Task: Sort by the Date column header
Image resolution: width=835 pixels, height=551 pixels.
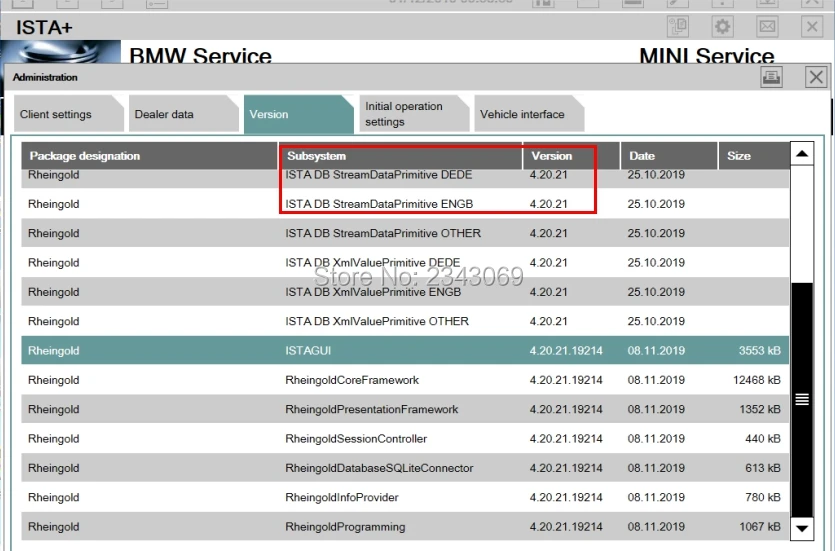Action: coord(669,156)
